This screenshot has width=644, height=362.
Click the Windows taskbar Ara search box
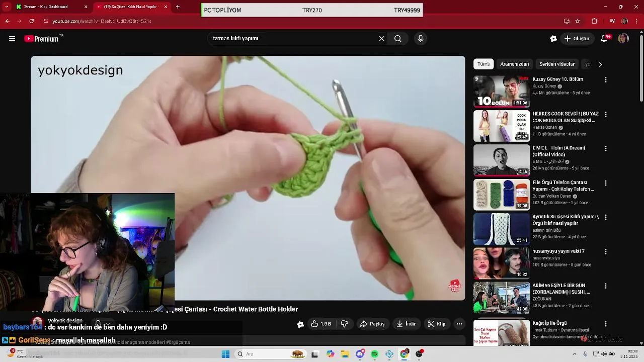pyautogui.click(x=272, y=354)
